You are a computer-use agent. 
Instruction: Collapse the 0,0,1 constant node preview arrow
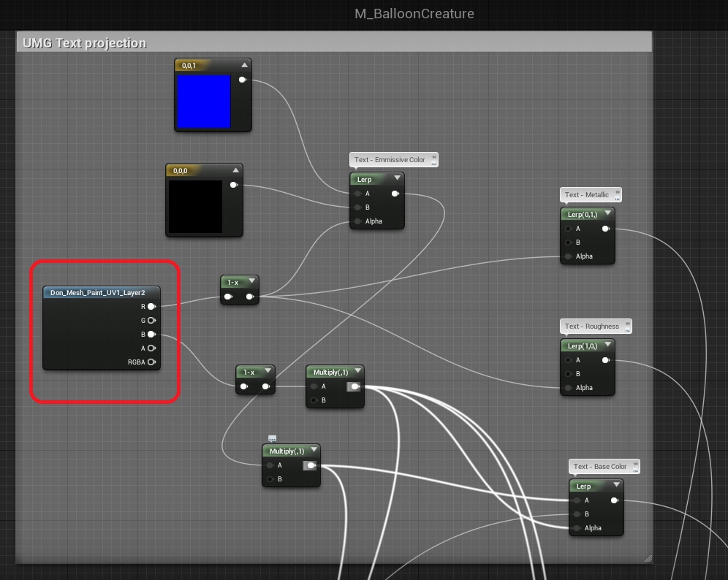244,66
